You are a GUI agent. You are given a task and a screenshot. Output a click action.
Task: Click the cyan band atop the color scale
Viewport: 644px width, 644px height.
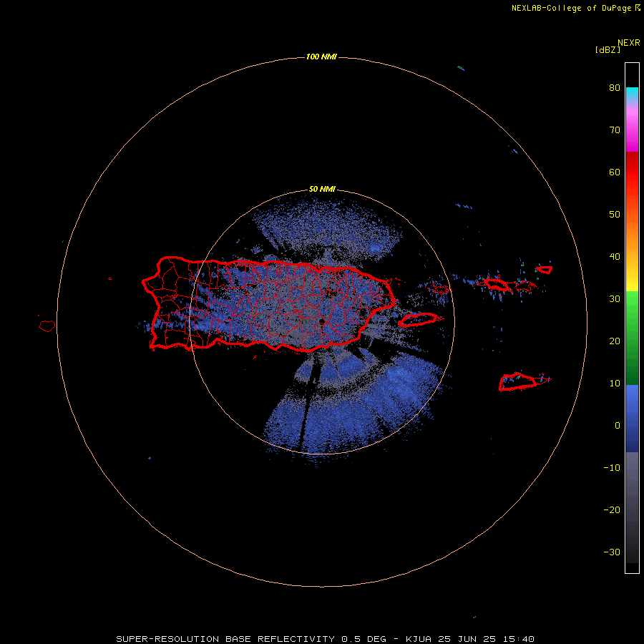[632, 94]
